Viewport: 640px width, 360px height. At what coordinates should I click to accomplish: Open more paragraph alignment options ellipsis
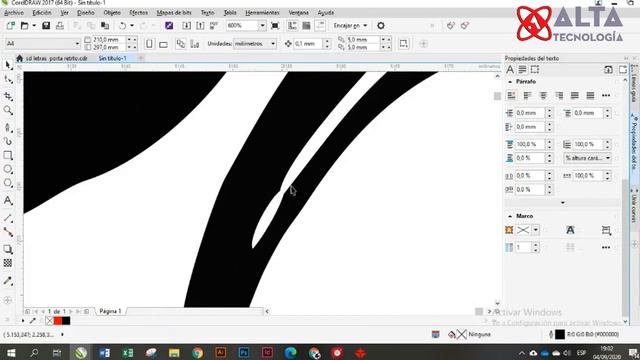pyautogui.click(x=606, y=96)
